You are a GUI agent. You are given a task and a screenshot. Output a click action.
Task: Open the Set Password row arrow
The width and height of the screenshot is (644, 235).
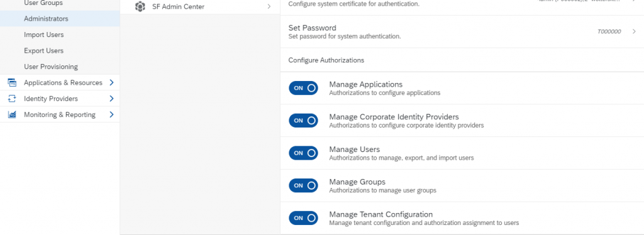(634, 31)
